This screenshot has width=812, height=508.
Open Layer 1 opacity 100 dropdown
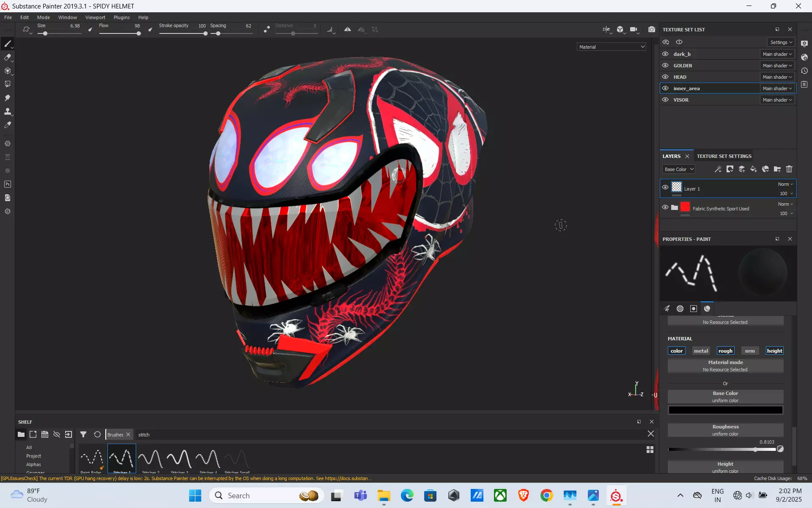tap(787, 193)
